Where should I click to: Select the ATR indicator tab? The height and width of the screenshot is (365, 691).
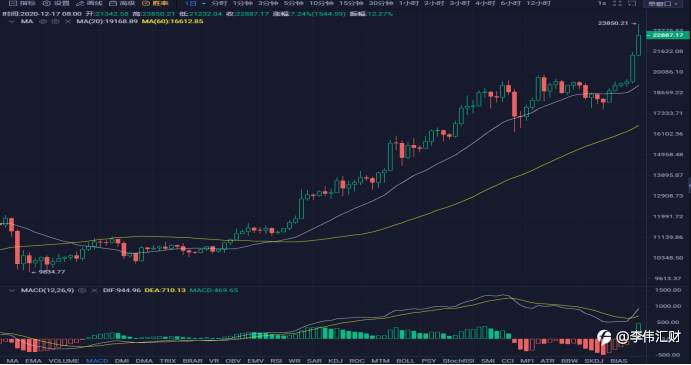point(547,361)
